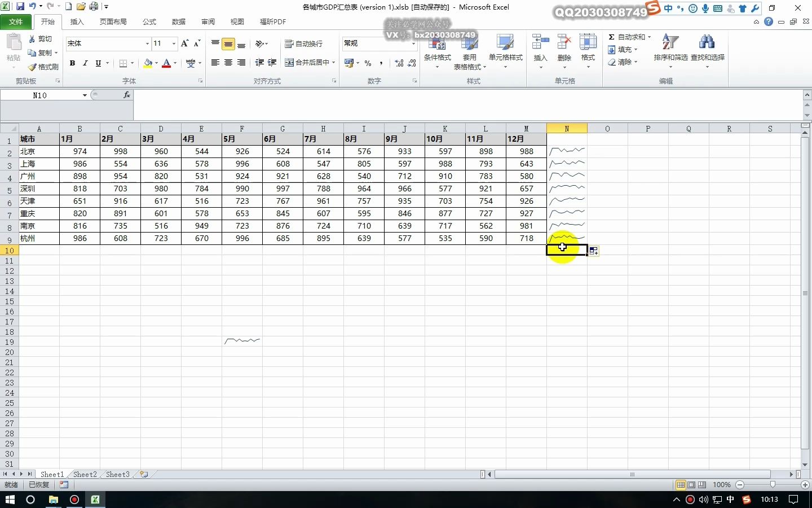Toggle Bold formatting
The width and height of the screenshot is (812, 508).
tap(72, 63)
